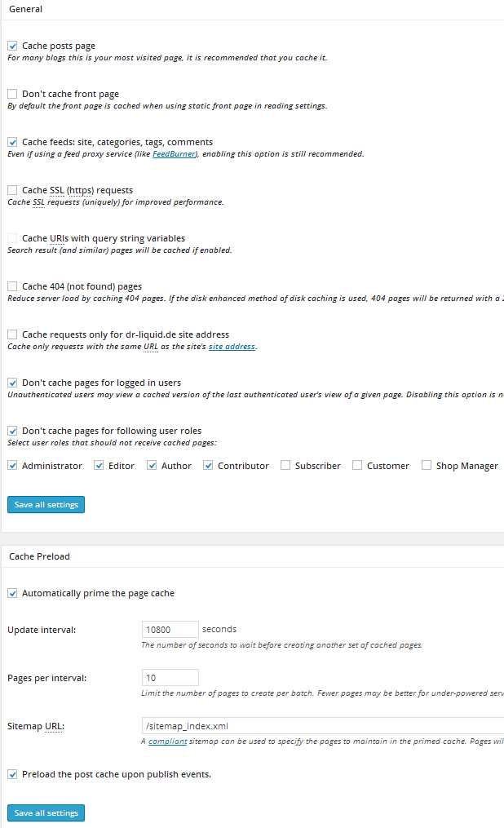
Task: Uncheck Don't cache pages for following user roles
Action: 12,431
